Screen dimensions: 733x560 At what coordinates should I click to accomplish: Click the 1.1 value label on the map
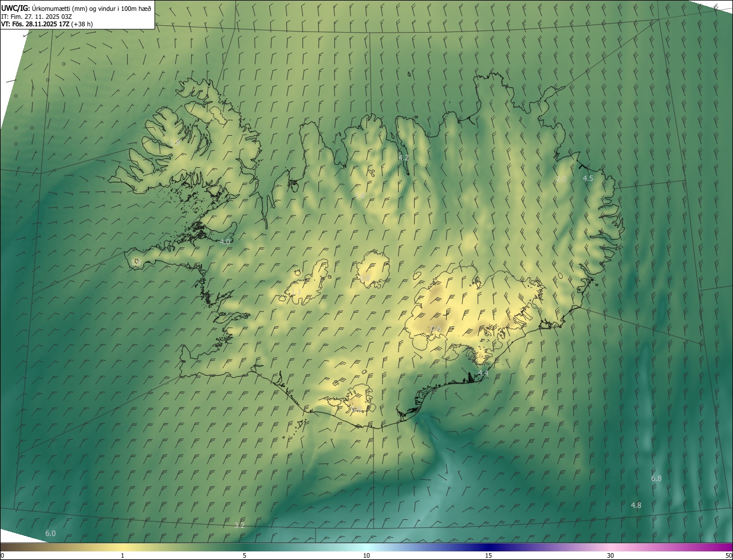(x=296, y=292)
